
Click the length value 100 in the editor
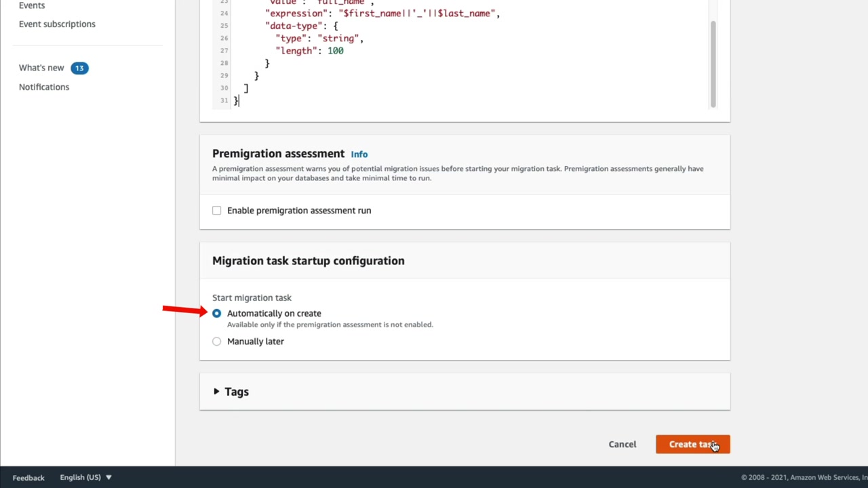336,51
